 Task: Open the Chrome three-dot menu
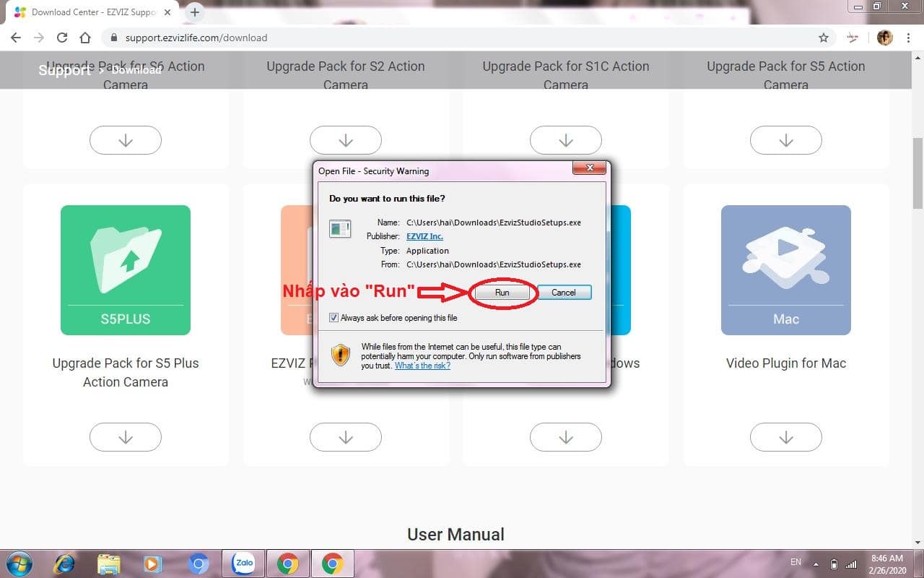click(907, 38)
